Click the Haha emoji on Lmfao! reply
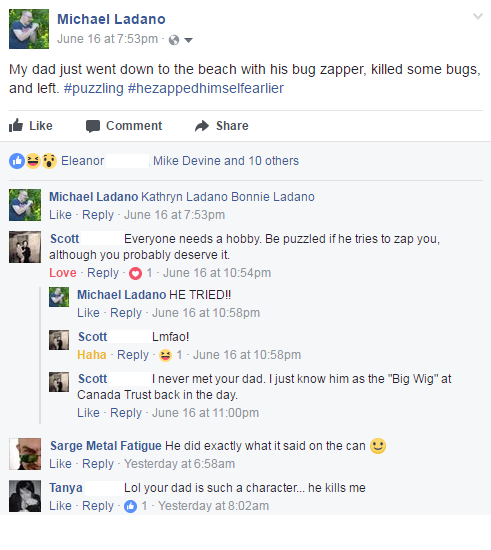 click(x=166, y=355)
